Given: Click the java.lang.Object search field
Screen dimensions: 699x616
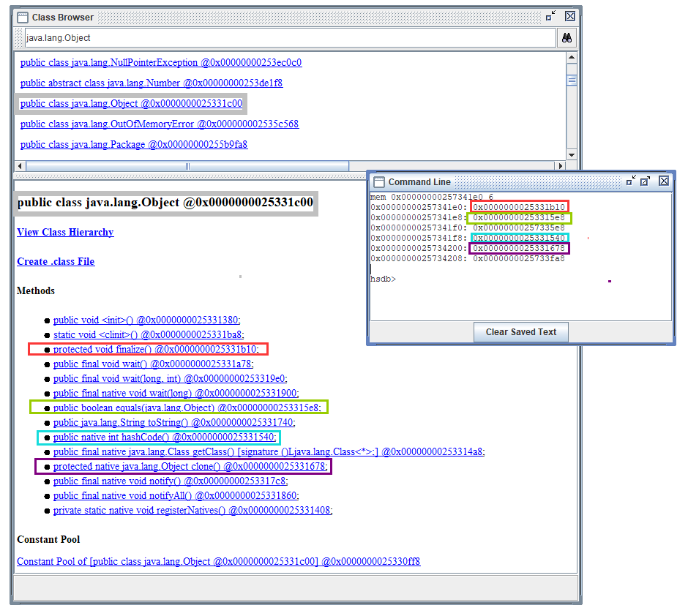Looking at the screenshot, I should pos(290,38).
